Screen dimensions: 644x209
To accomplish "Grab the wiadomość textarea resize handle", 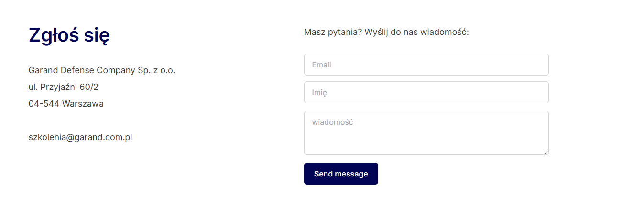I will (x=546, y=152).
